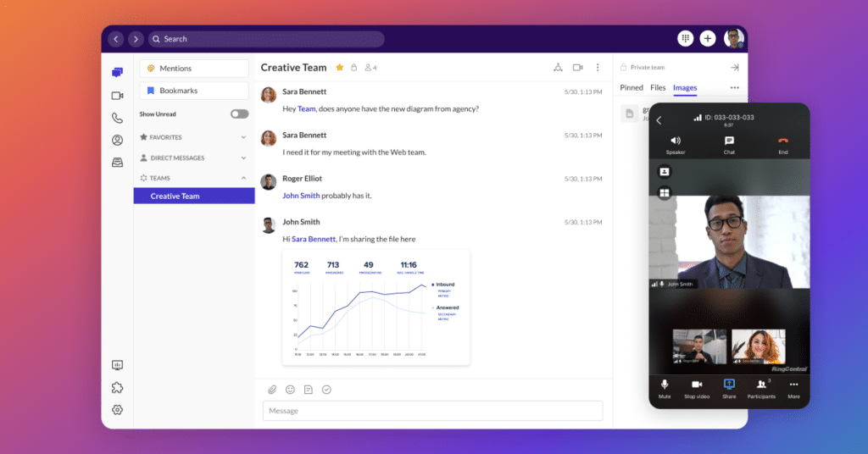Open the Mentions button
This screenshot has height=454, width=868.
pyautogui.click(x=194, y=69)
